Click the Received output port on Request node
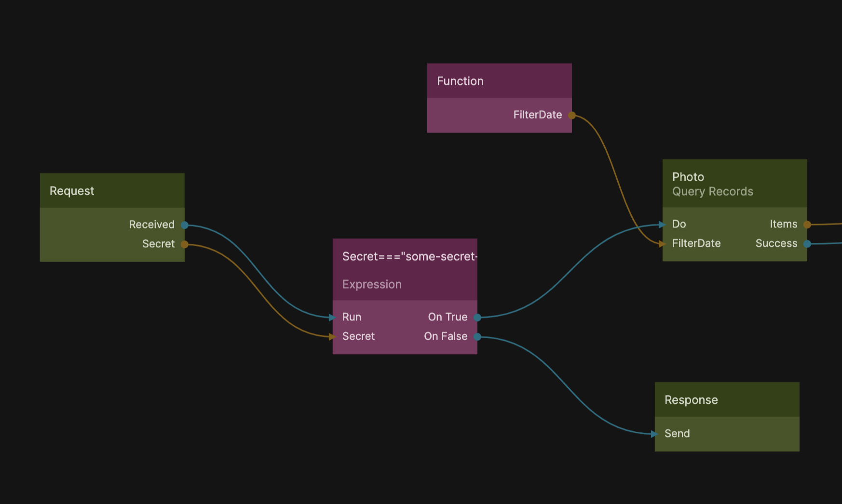Image resolution: width=842 pixels, height=504 pixels. (x=184, y=225)
